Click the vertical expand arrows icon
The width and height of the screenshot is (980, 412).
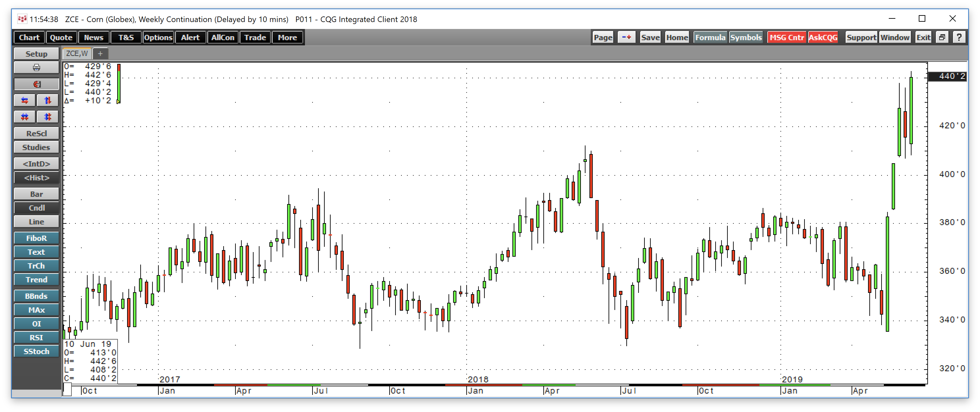click(x=47, y=100)
